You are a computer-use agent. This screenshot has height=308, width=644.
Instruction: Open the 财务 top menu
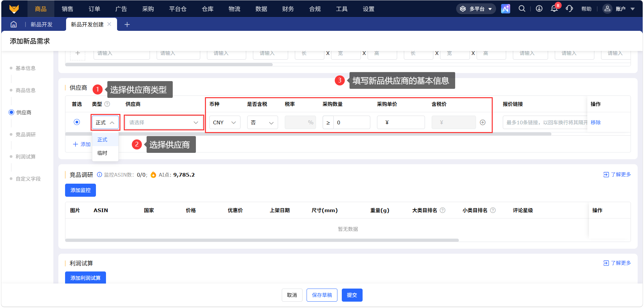[288, 9]
